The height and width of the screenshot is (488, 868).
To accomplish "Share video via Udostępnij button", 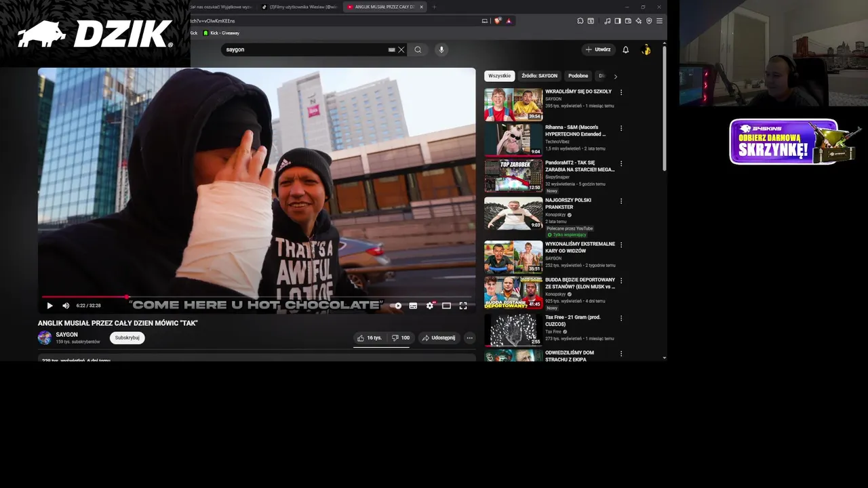I will coord(439,338).
